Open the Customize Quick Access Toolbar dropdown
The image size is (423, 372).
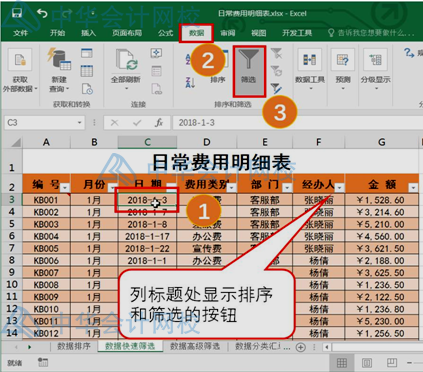point(92,13)
